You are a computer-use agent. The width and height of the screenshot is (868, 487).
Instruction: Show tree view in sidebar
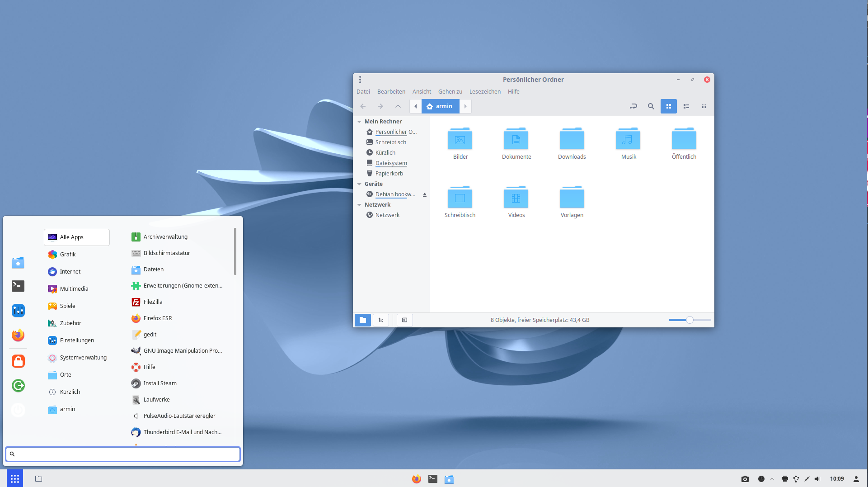(380, 320)
